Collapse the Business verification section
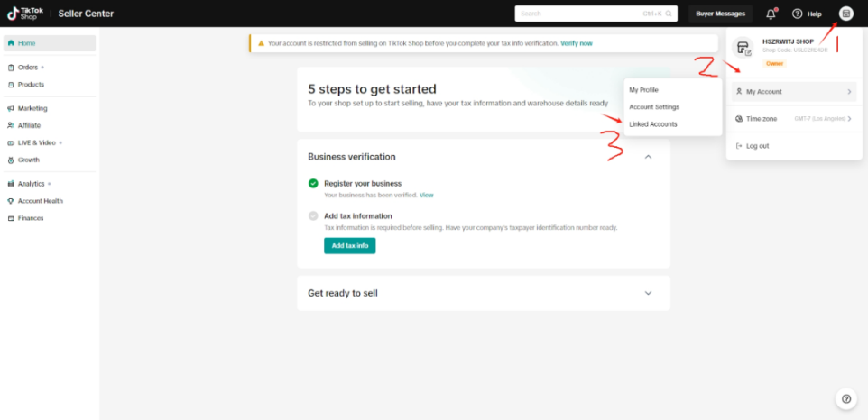Viewport: 868px width, 420px height. (648, 157)
